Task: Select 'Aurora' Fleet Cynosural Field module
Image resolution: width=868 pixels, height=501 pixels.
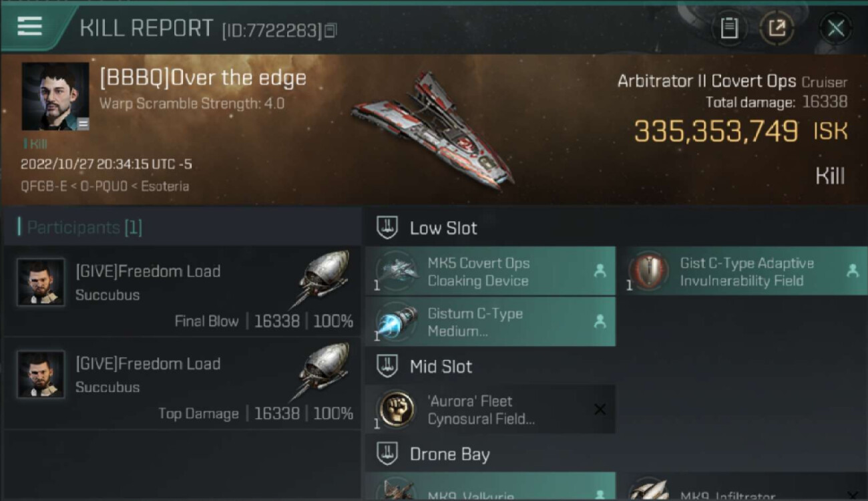Action: 490,409
